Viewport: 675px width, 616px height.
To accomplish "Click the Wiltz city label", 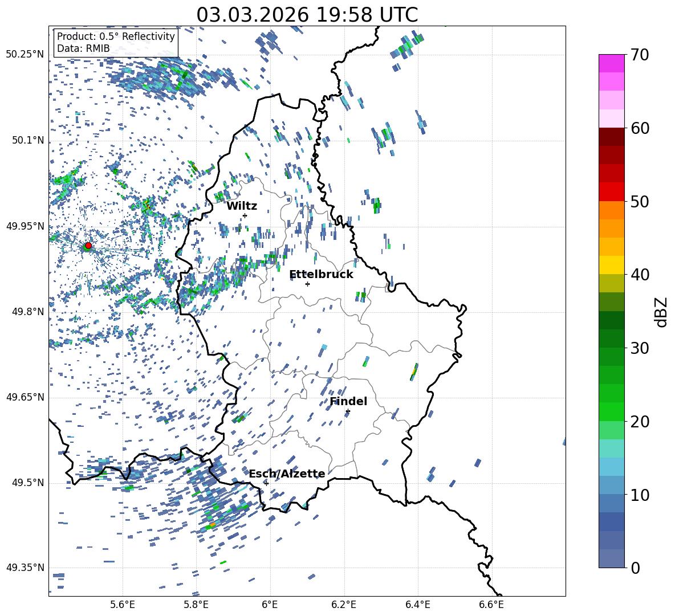I will 242,206.
